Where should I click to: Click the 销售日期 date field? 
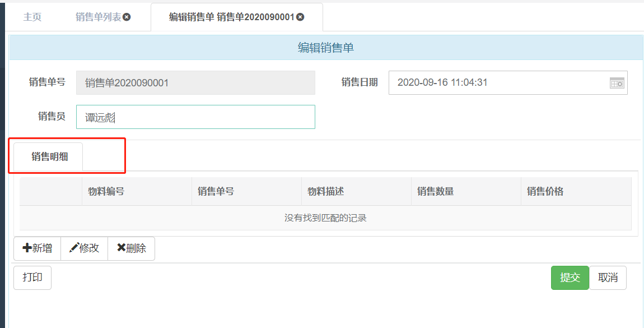[x=508, y=82]
